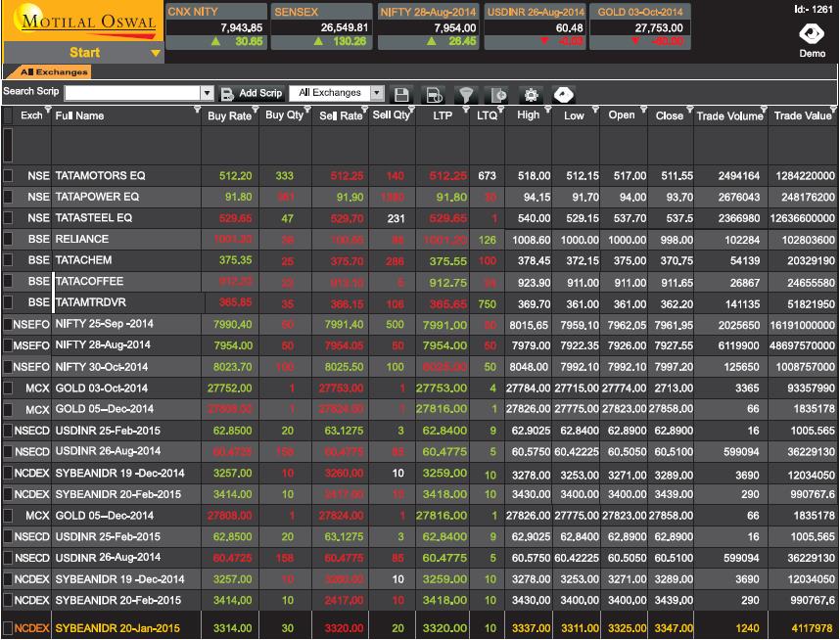840x640 pixels.
Task: Check the RELIANCE row checkbox
Action: click(8, 239)
